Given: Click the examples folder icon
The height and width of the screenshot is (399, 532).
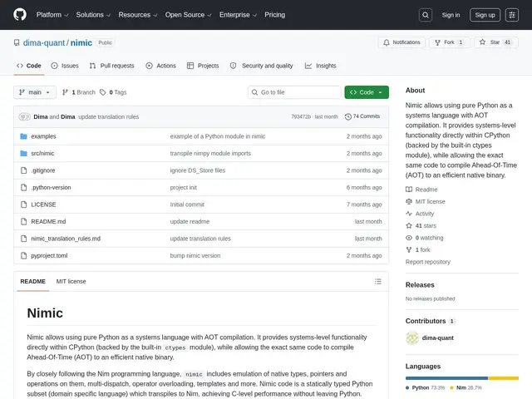Looking at the screenshot, I should pyautogui.click(x=23, y=136).
